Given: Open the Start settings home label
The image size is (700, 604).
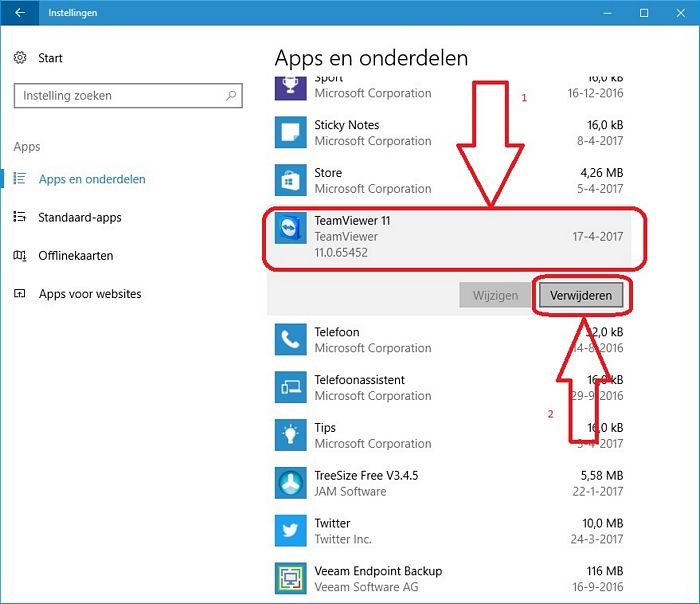Looking at the screenshot, I should [x=50, y=58].
